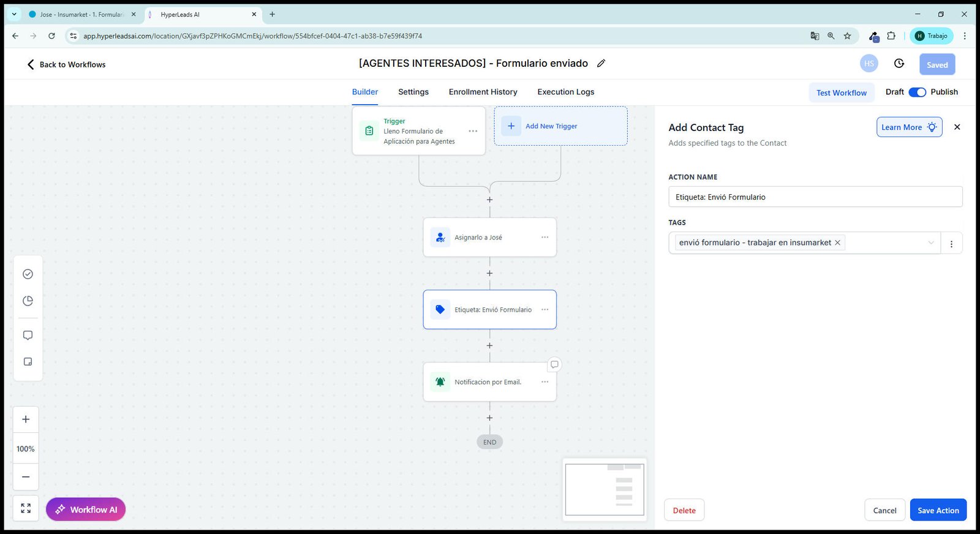Click Add New Trigger box
980x534 pixels.
[560, 126]
